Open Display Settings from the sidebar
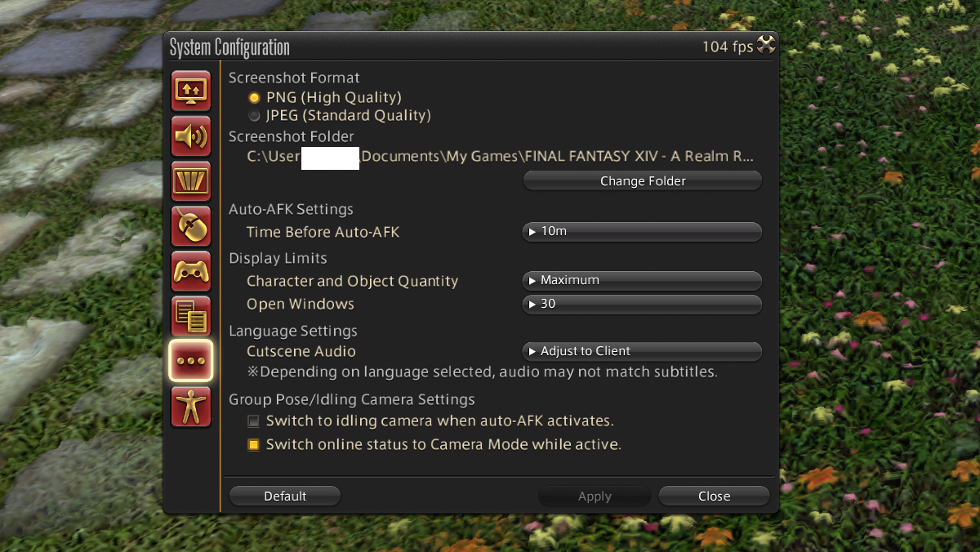 tap(190, 91)
